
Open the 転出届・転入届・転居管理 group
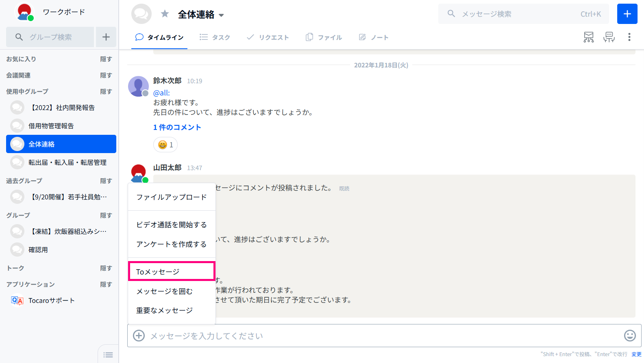point(61,162)
